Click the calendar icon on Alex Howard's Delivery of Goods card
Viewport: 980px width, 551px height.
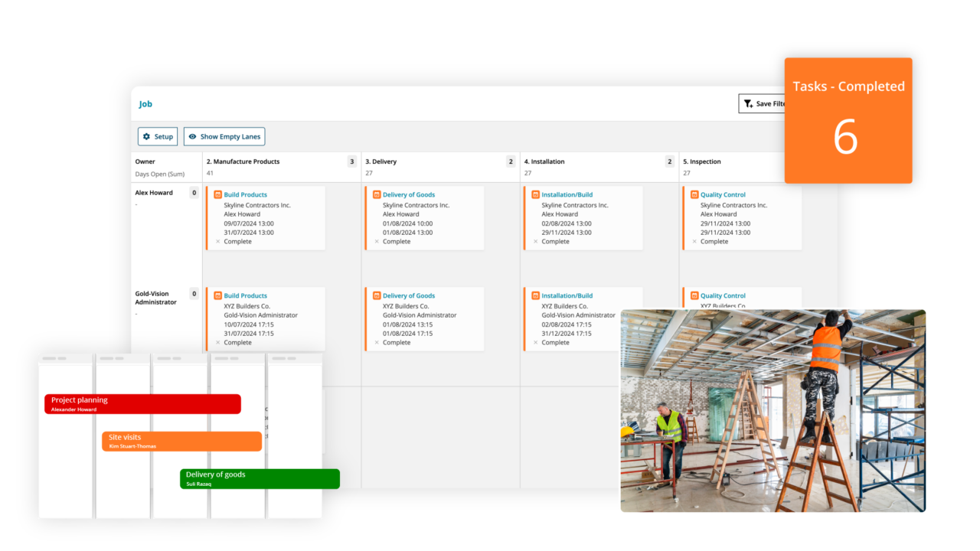click(x=377, y=195)
